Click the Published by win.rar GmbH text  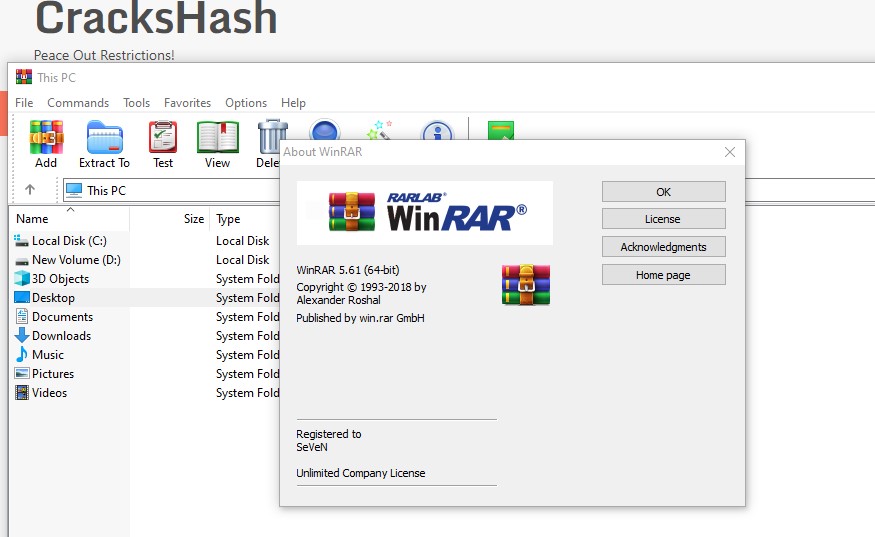tap(360, 318)
